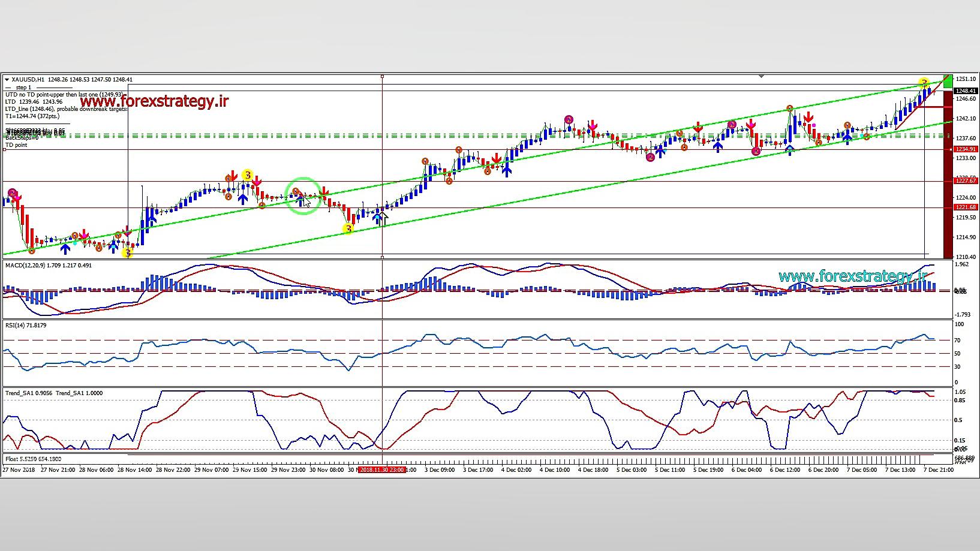Image resolution: width=980 pixels, height=551 pixels.
Task: Select the yellow 3 marker at the latest price high
Action: click(x=924, y=83)
